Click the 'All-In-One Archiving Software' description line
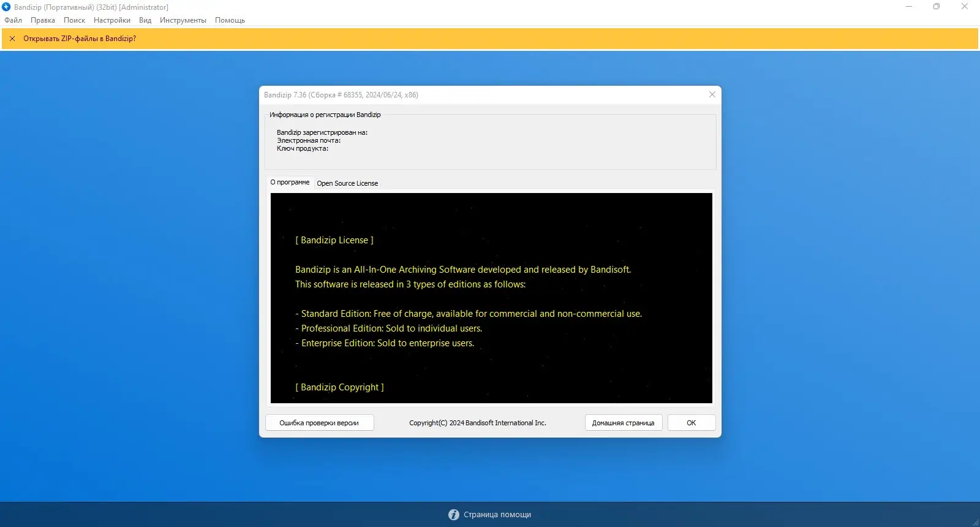The image size is (980, 527). [x=463, y=270]
